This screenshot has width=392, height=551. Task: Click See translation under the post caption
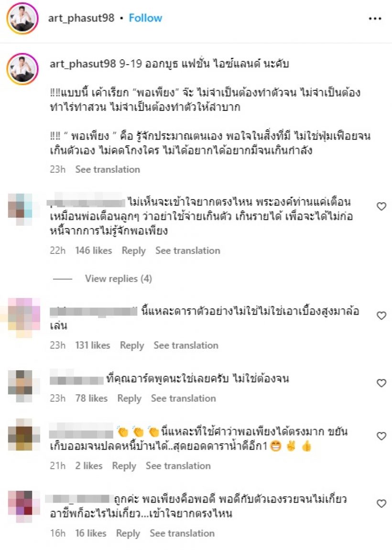[x=108, y=169]
